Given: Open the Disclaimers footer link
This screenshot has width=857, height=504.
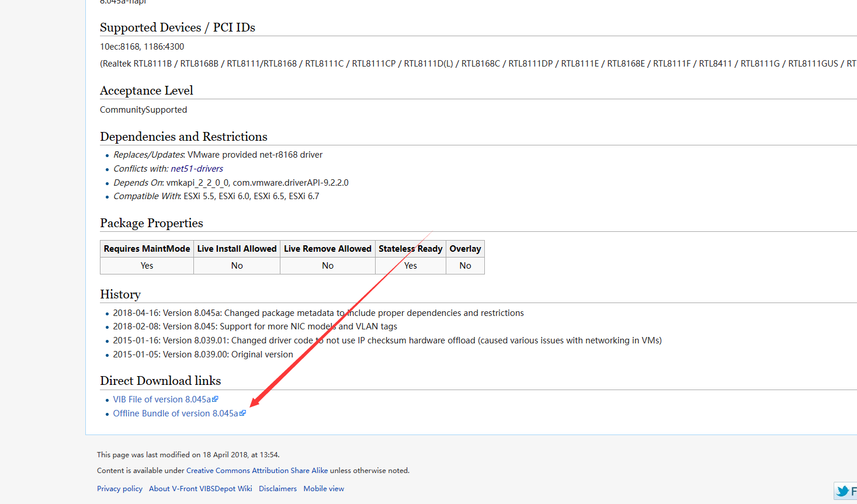Looking at the screenshot, I should point(277,489).
